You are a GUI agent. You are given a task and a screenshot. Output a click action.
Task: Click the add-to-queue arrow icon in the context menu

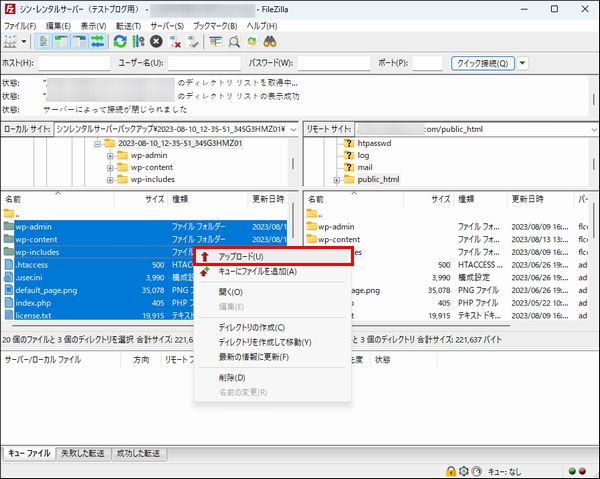pyautogui.click(x=205, y=271)
